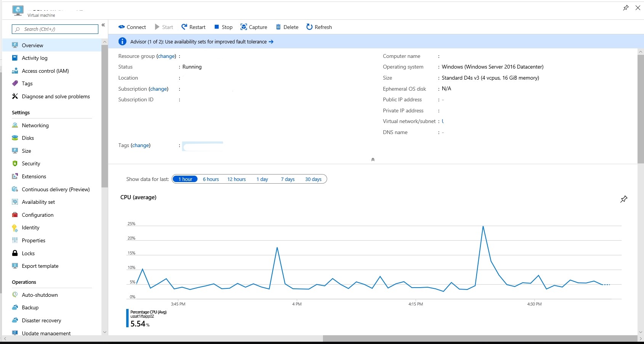Click change link for Resource group

(x=166, y=56)
